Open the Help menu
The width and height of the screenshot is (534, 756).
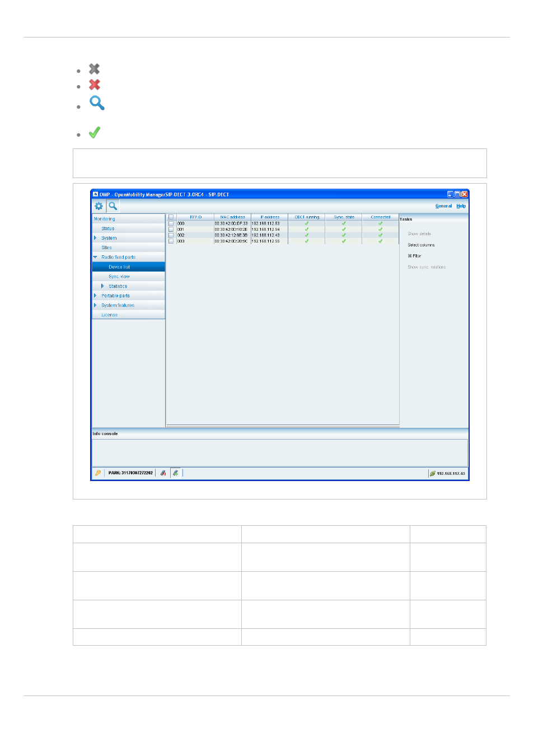[461, 206]
